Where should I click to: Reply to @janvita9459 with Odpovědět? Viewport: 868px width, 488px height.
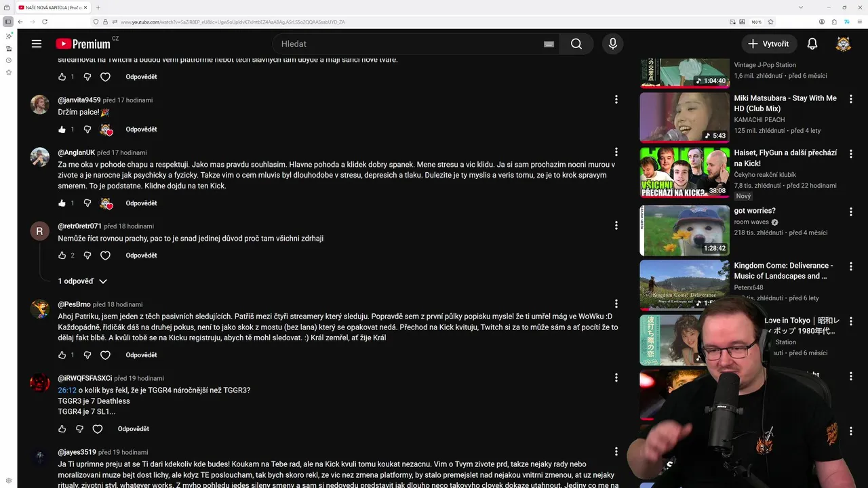141,129
